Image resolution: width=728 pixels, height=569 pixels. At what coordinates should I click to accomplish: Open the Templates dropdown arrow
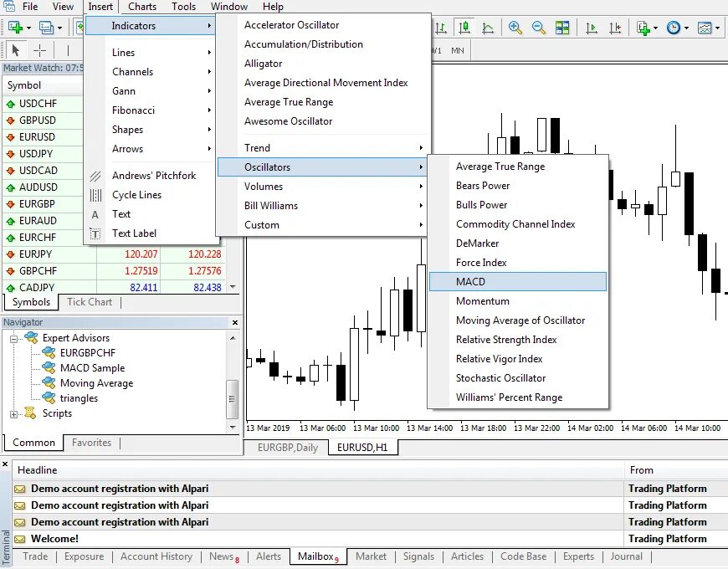coord(718,28)
